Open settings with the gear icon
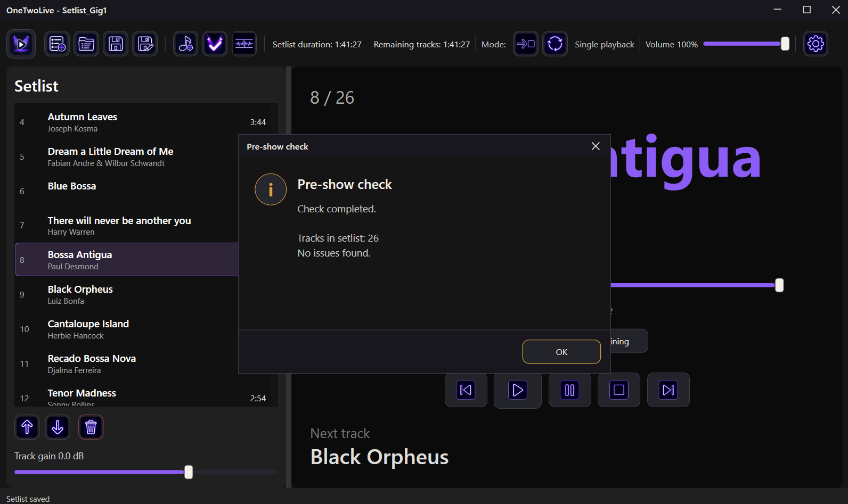The image size is (848, 504). (816, 44)
